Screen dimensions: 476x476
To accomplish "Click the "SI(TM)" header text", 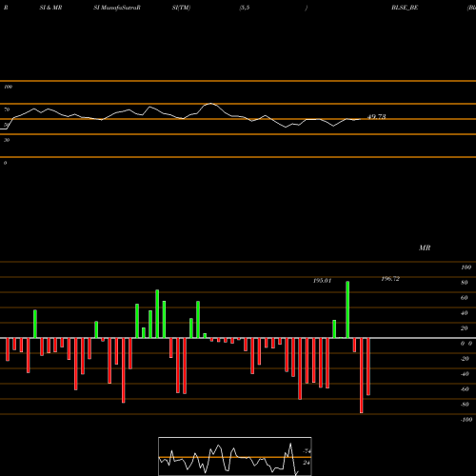I will pyautogui.click(x=181, y=8).
